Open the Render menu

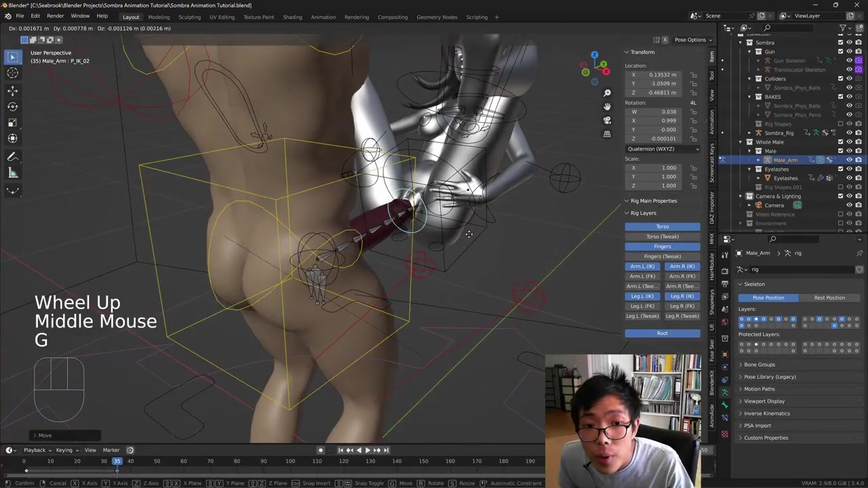[x=55, y=16]
